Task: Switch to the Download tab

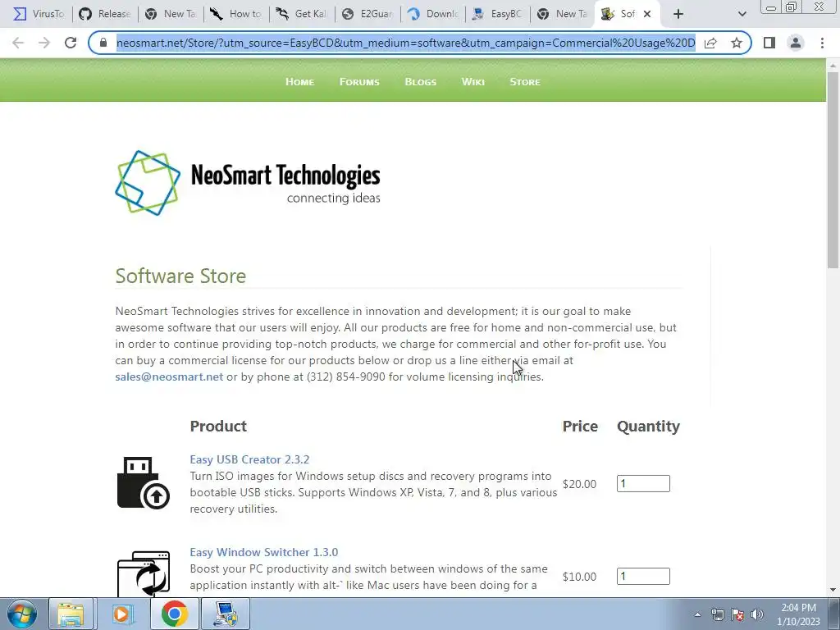Action: [433, 14]
